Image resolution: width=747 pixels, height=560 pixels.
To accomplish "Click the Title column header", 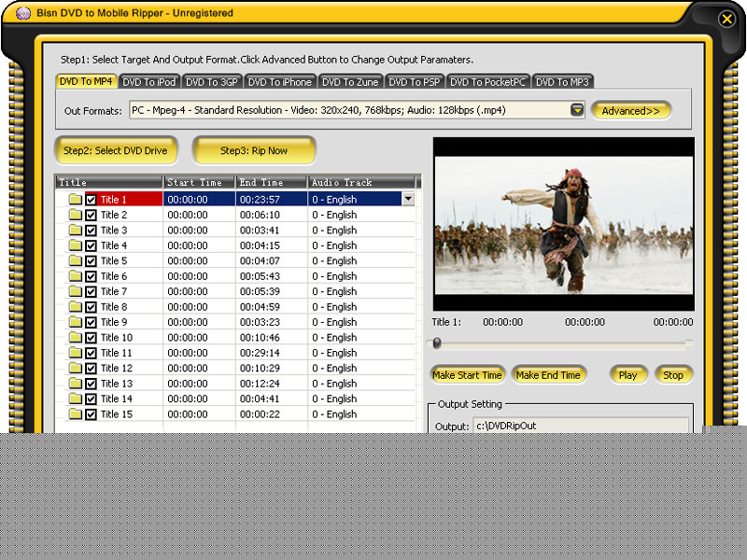I will pos(109,182).
